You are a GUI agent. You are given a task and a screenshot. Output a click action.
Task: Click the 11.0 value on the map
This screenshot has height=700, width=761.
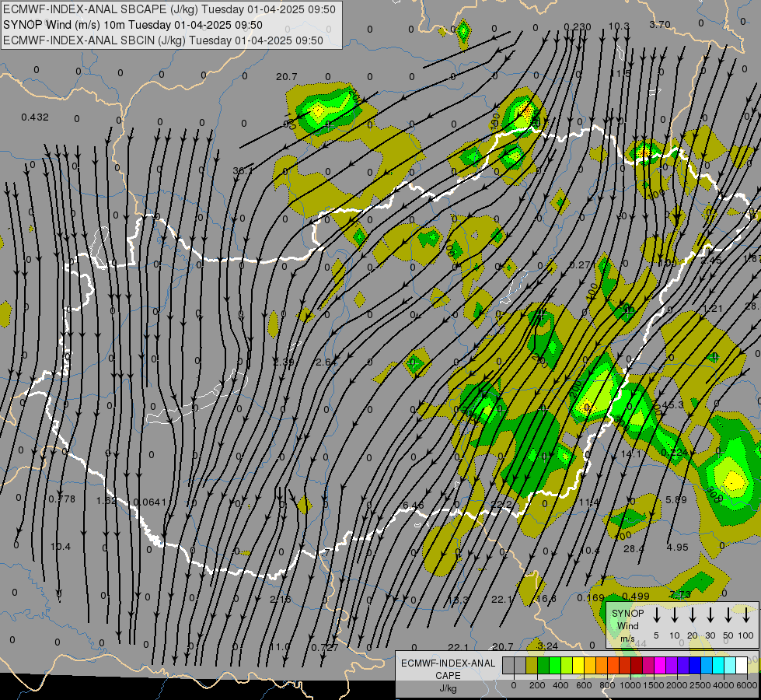click(280, 646)
